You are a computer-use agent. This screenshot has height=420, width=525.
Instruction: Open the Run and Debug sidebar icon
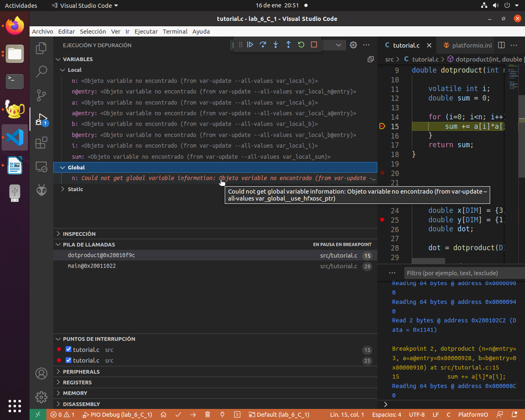click(41, 119)
